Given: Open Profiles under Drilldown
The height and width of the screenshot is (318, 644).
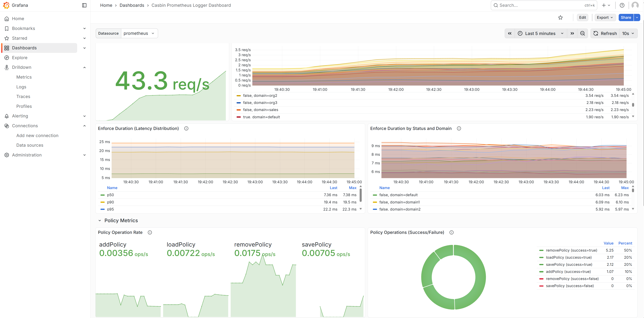Looking at the screenshot, I should [x=24, y=106].
